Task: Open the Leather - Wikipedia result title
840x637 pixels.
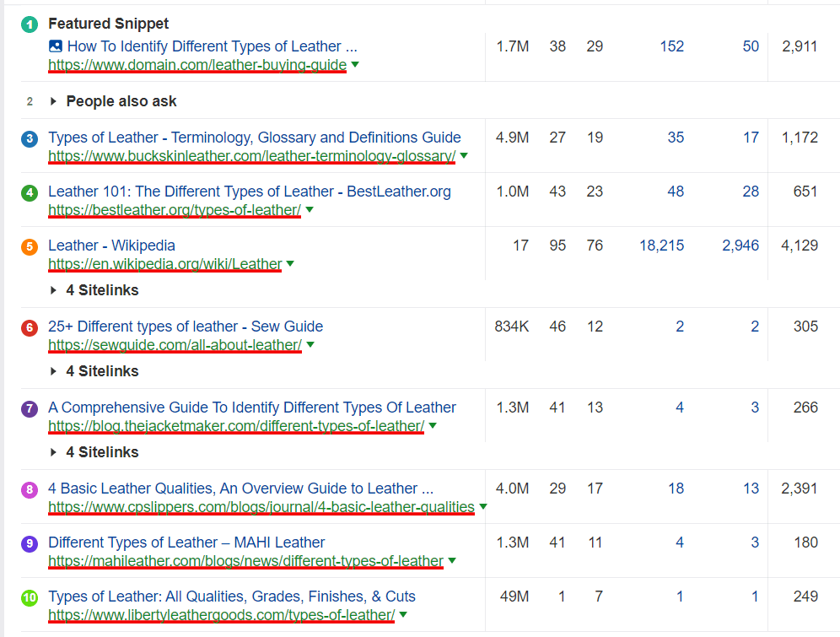Action: coord(111,246)
